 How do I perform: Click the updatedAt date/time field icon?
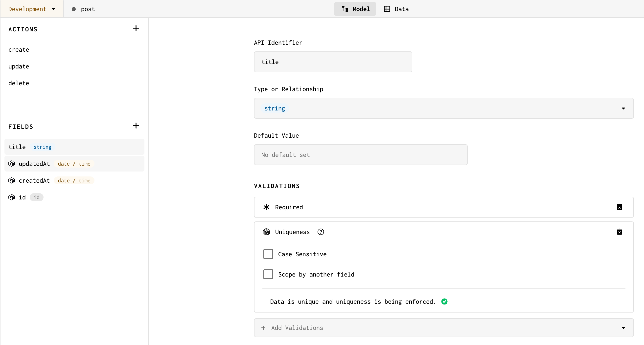click(x=12, y=164)
